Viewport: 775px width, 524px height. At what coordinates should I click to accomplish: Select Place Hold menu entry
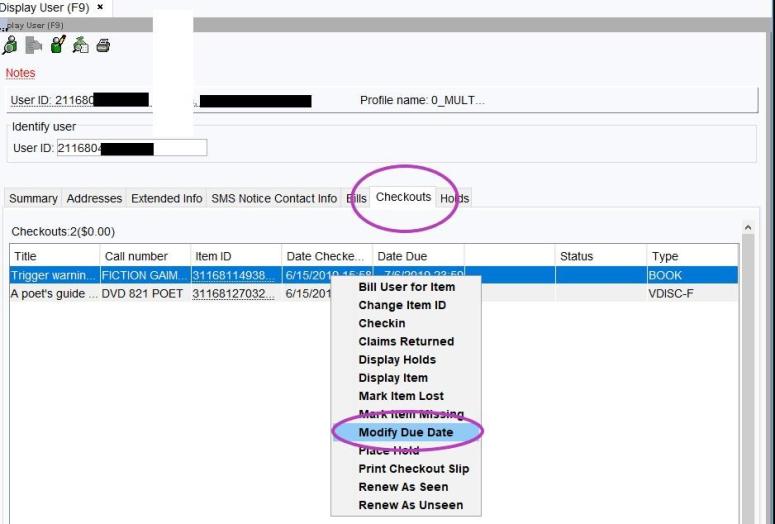[406, 451]
